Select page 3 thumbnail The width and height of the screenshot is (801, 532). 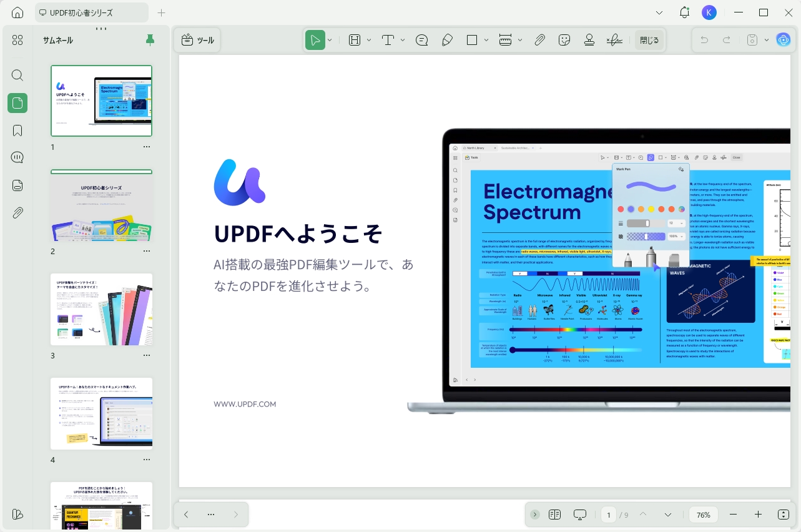[101, 309]
